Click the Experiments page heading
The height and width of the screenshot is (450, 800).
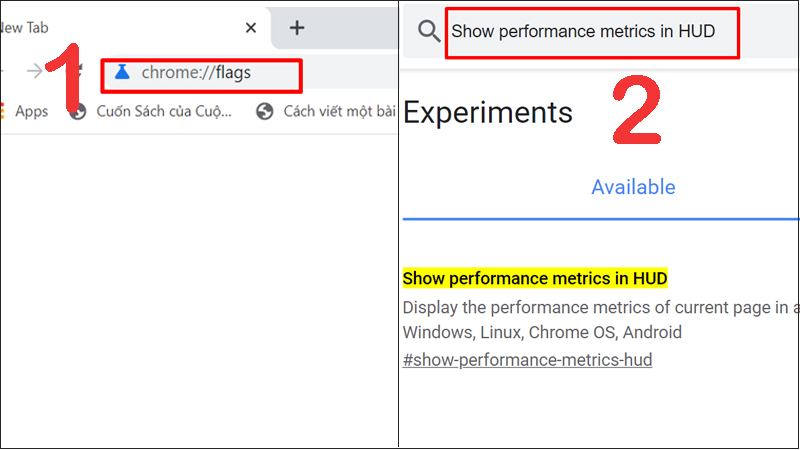point(488,112)
